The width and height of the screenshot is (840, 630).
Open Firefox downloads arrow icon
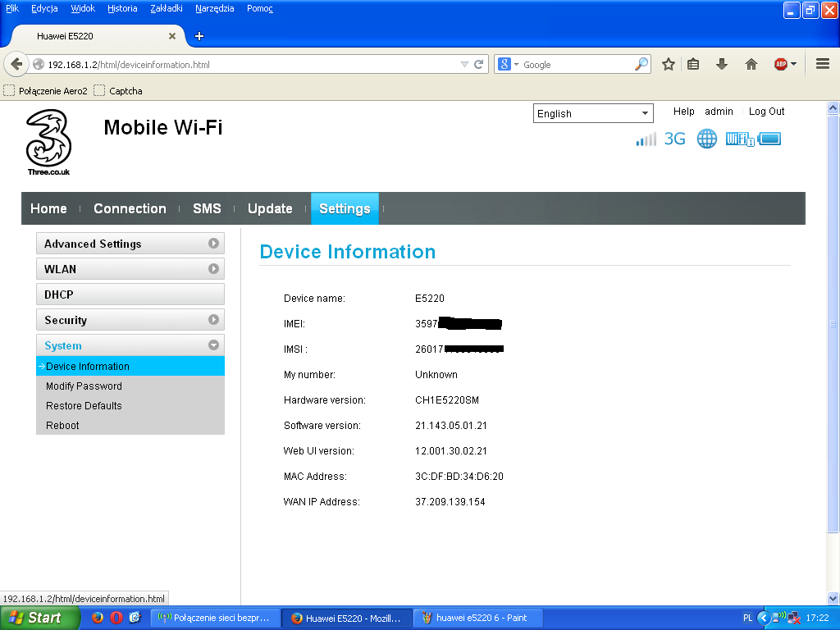722,64
